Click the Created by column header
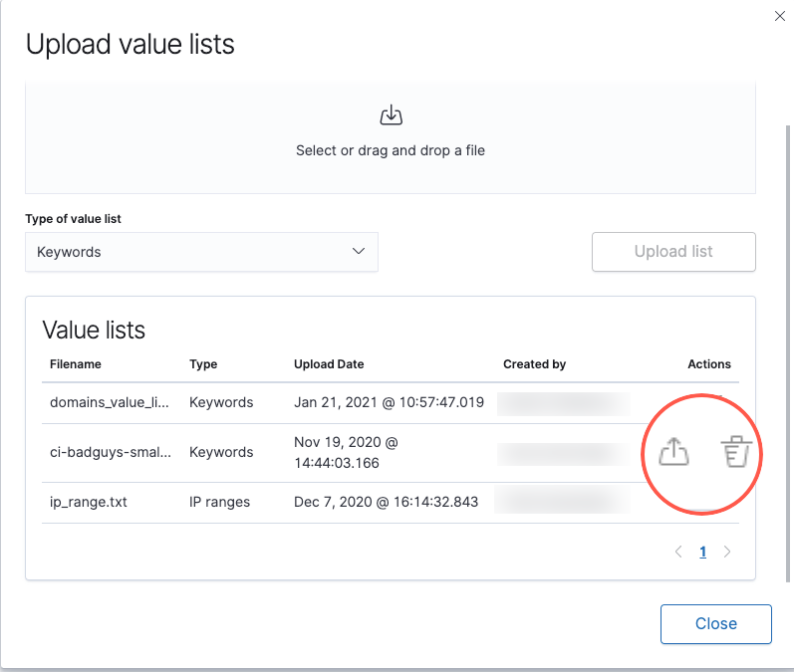 coord(534,364)
